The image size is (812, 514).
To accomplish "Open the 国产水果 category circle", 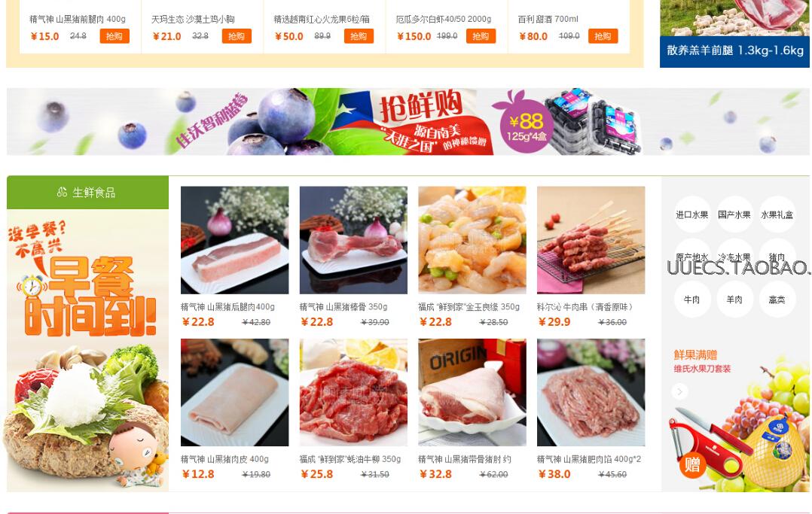I will (734, 214).
